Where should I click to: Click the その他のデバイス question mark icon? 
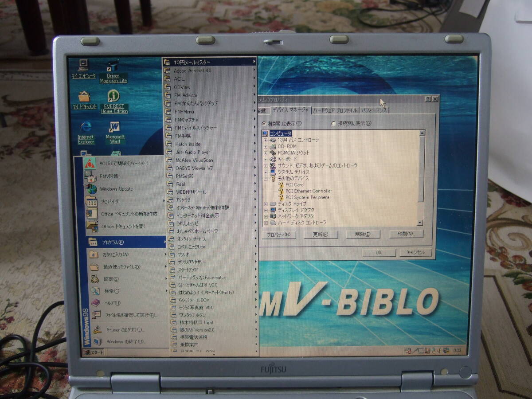coord(273,178)
